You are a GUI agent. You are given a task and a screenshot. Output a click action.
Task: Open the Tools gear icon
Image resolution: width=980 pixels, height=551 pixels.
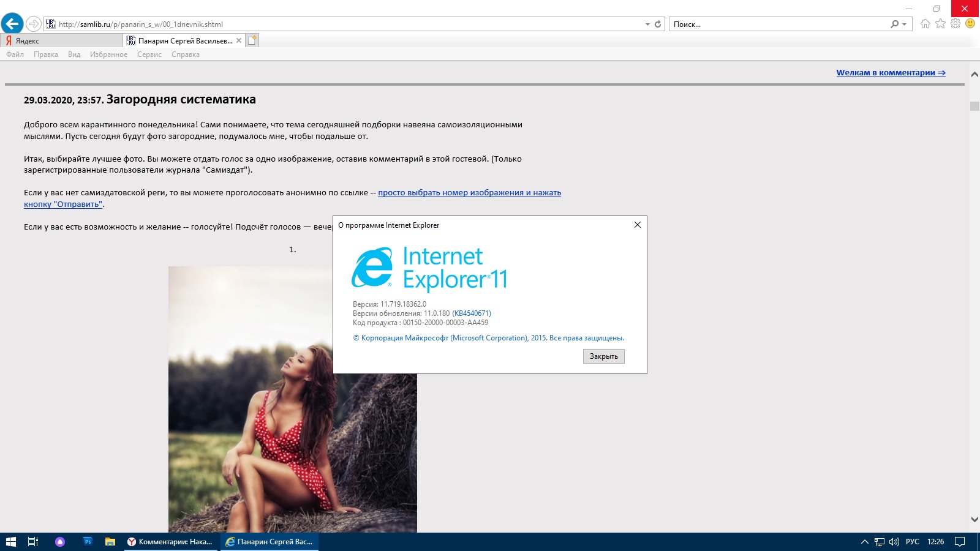tap(956, 24)
